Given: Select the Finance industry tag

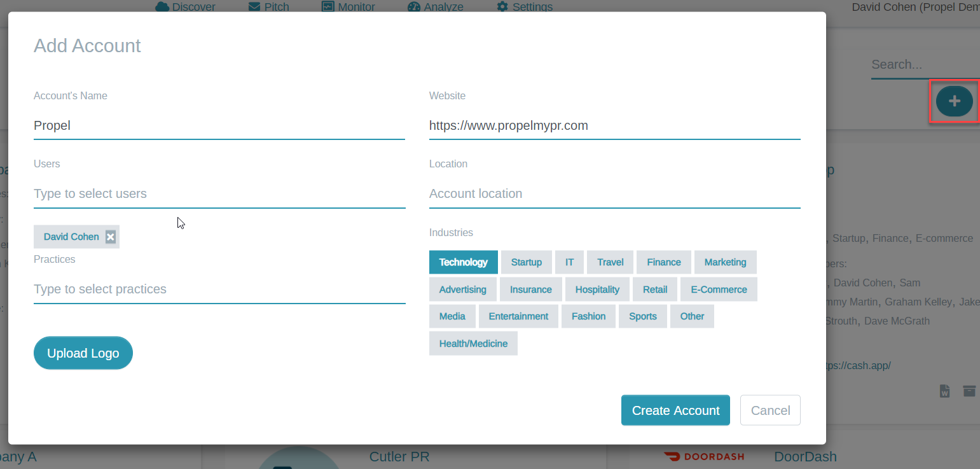Looking at the screenshot, I should [664, 262].
